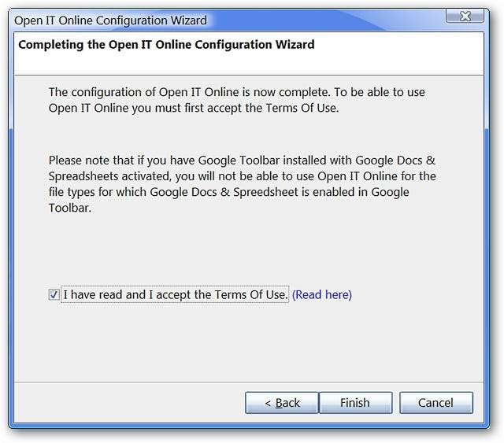Click the 'file types for which Google Docs' line
Image resolution: width=504 pixels, height=443 pixels.
pyautogui.click(x=240, y=192)
